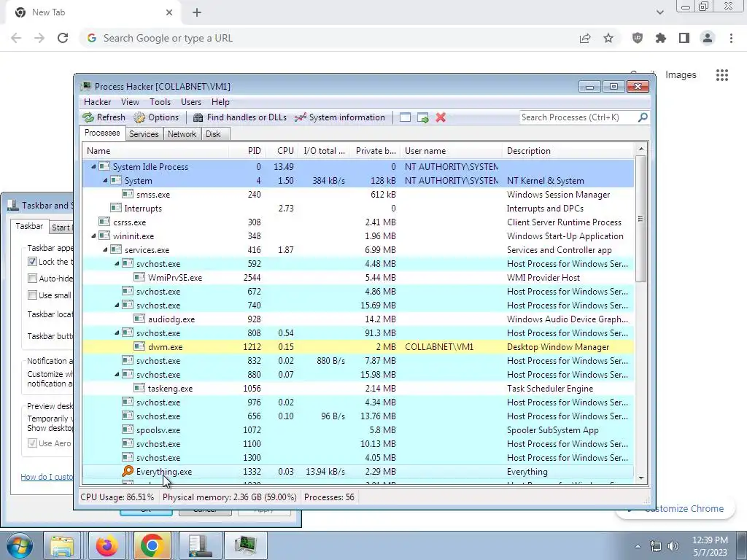Image resolution: width=747 pixels, height=560 pixels.
Task: Open new tab with plus icon
Action: pyautogui.click(x=197, y=12)
